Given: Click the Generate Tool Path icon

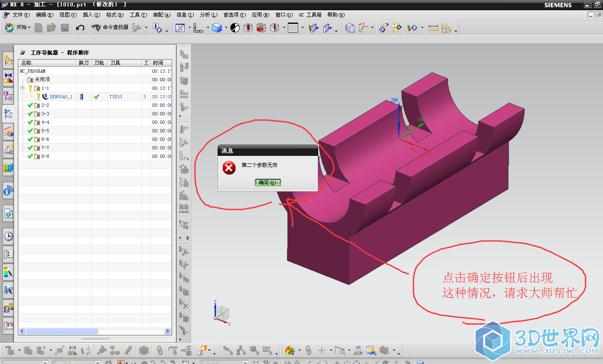Looking at the screenshot, I should click(184, 129).
